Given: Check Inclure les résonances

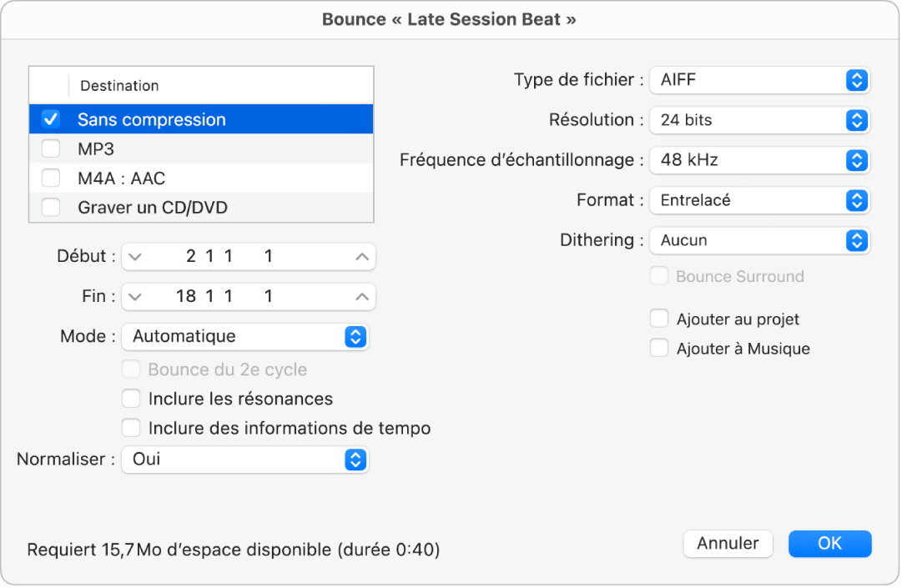Looking at the screenshot, I should (131, 399).
